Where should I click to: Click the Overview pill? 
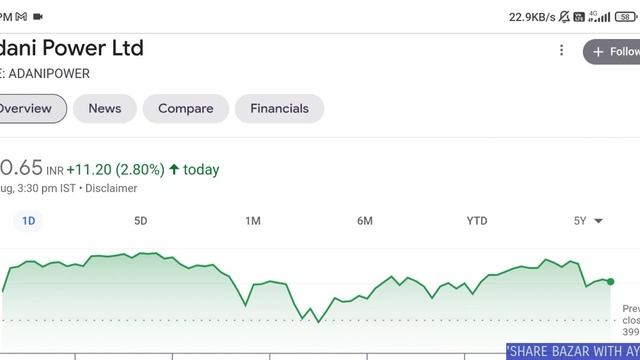[x=31, y=109]
